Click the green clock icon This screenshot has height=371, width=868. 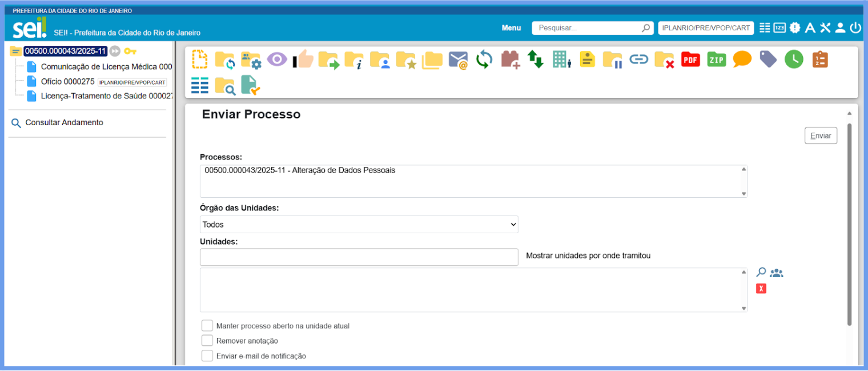click(793, 59)
